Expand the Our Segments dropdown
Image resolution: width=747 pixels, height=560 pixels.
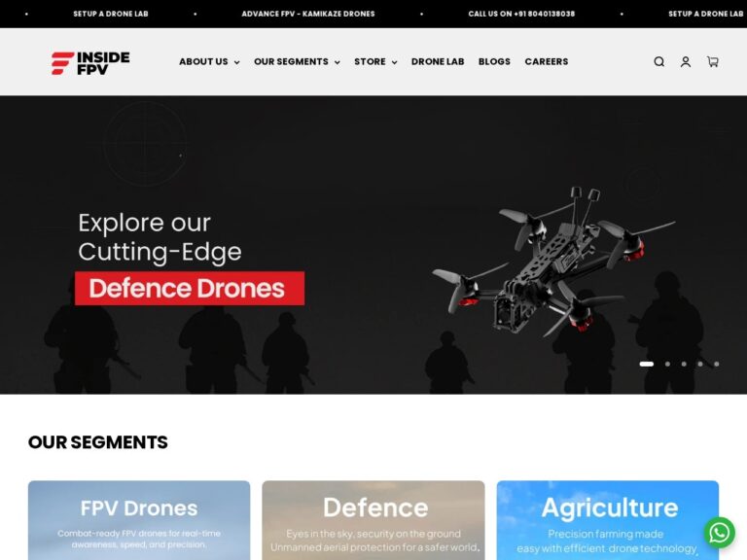297,61
